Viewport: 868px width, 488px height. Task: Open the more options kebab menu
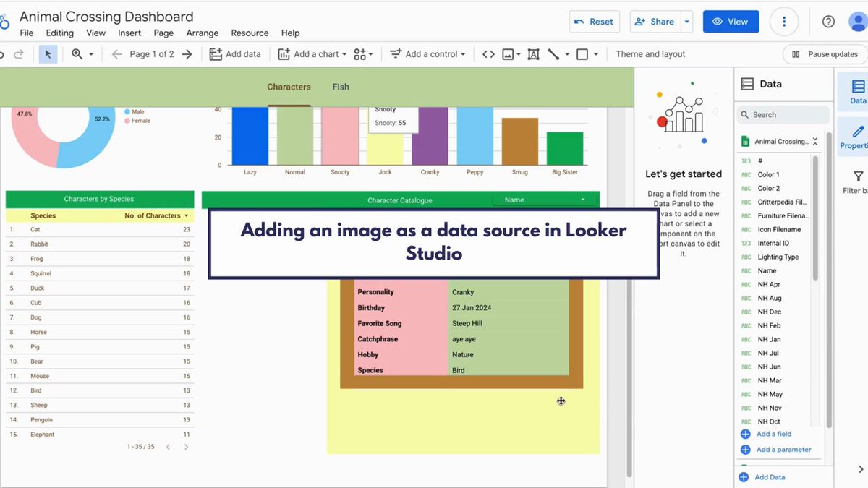point(784,22)
